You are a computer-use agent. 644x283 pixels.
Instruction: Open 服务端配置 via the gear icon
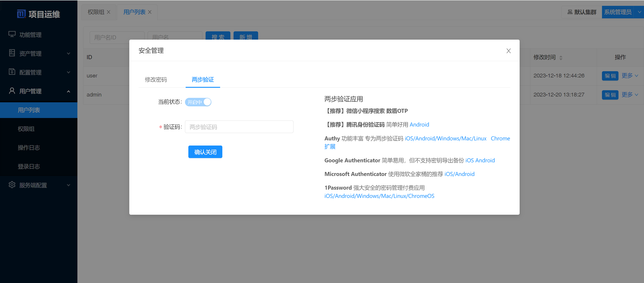click(12, 185)
